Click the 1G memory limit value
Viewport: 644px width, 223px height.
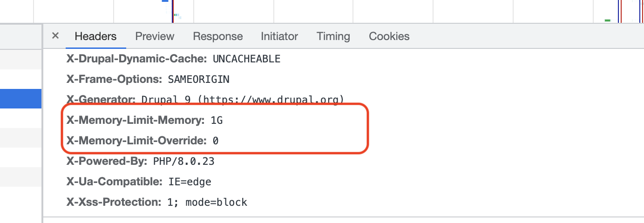pos(217,121)
